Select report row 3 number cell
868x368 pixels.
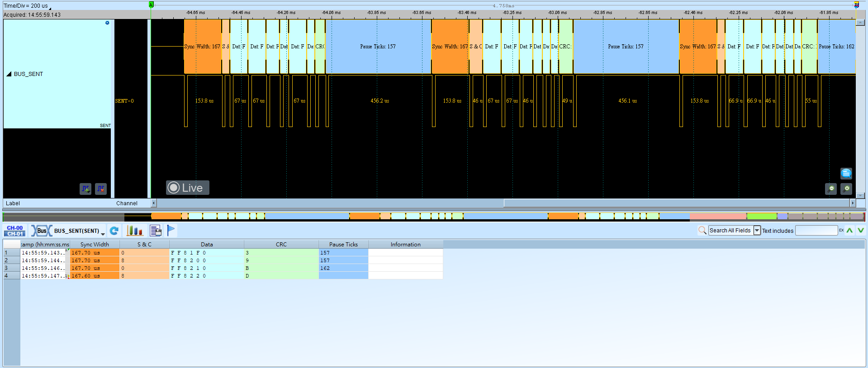(x=12, y=268)
